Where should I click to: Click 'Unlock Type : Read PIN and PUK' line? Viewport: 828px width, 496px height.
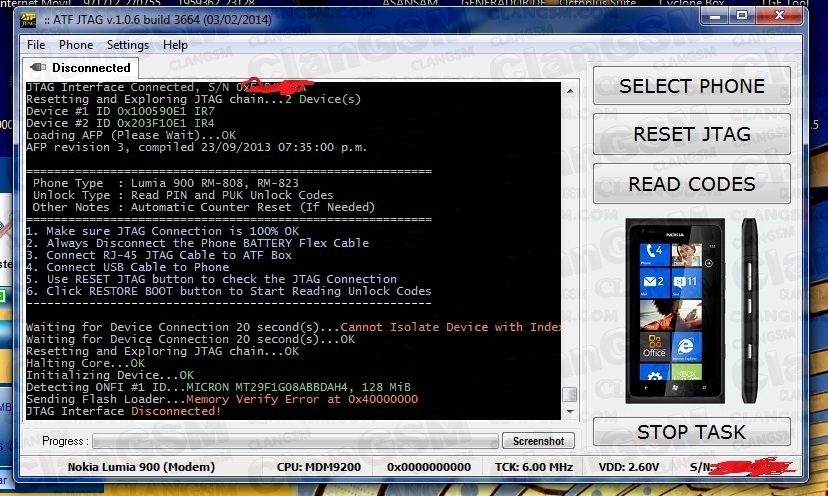pyautogui.click(x=183, y=195)
